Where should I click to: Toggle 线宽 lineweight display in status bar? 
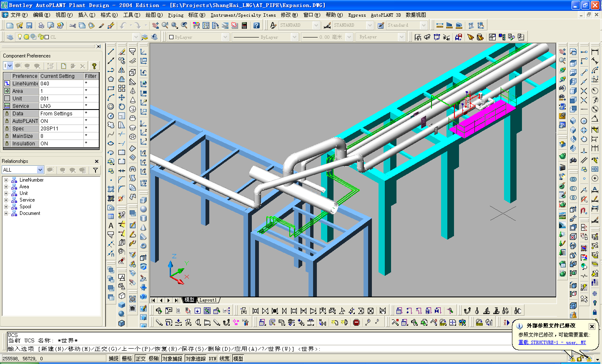pos(225,359)
